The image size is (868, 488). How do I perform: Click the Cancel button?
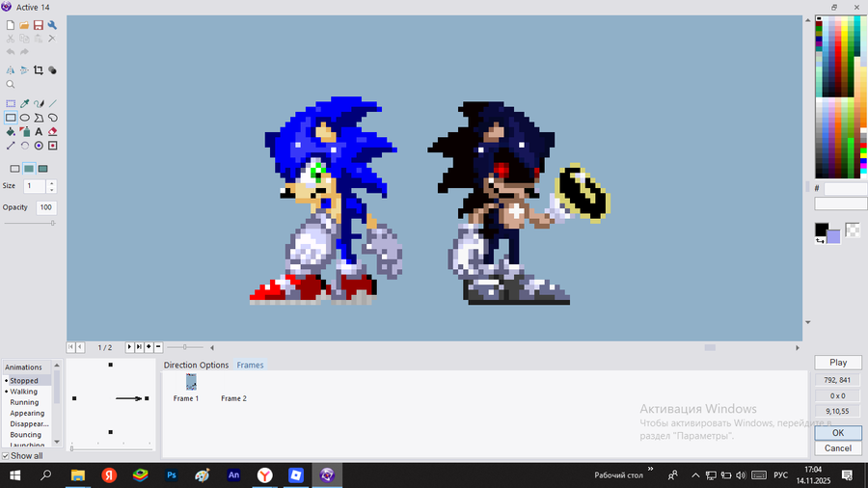838,448
